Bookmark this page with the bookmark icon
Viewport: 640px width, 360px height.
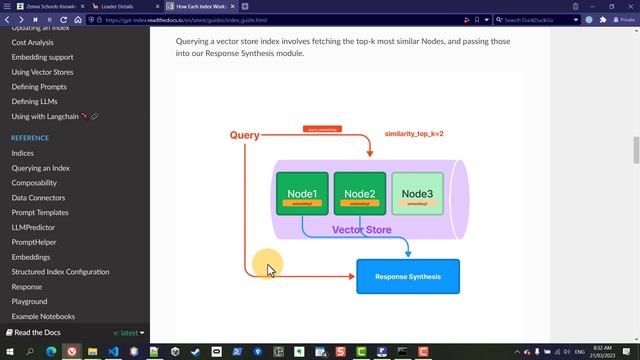tap(477, 20)
